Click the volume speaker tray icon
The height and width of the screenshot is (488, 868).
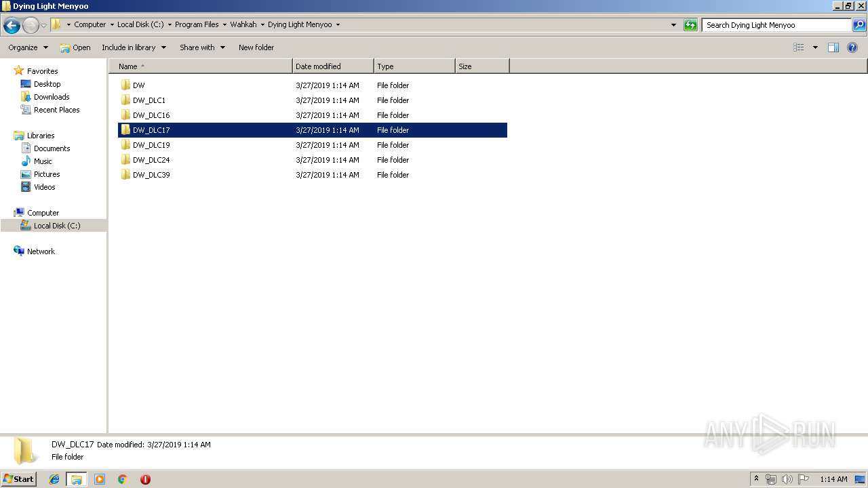point(787,479)
